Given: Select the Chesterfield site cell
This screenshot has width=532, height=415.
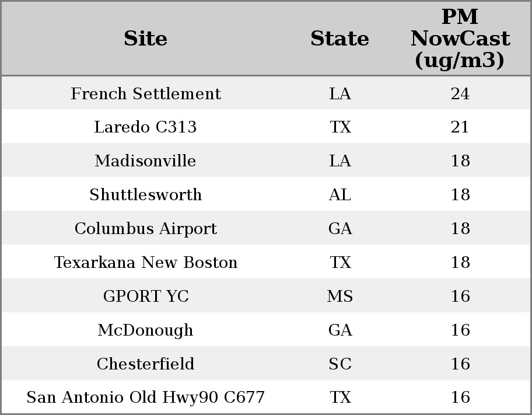Looking at the screenshot, I should pyautogui.click(x=146, y=364).
